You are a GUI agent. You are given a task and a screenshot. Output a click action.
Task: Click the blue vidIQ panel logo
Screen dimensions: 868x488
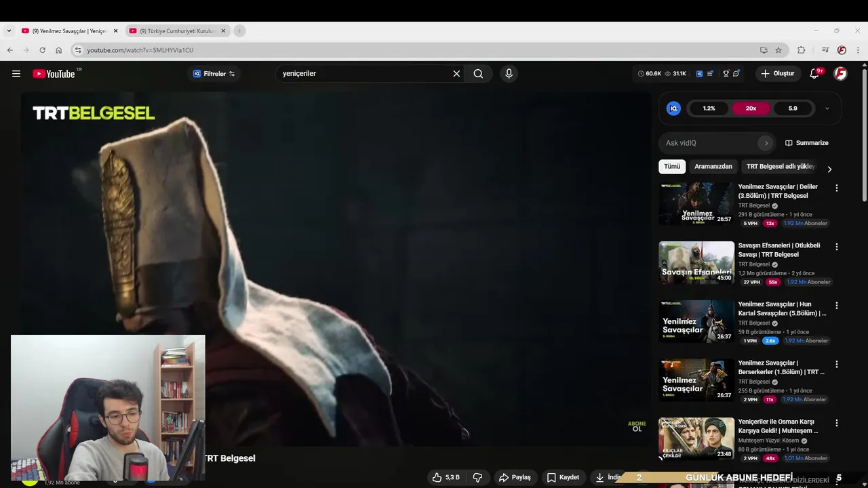click(673, 108)
